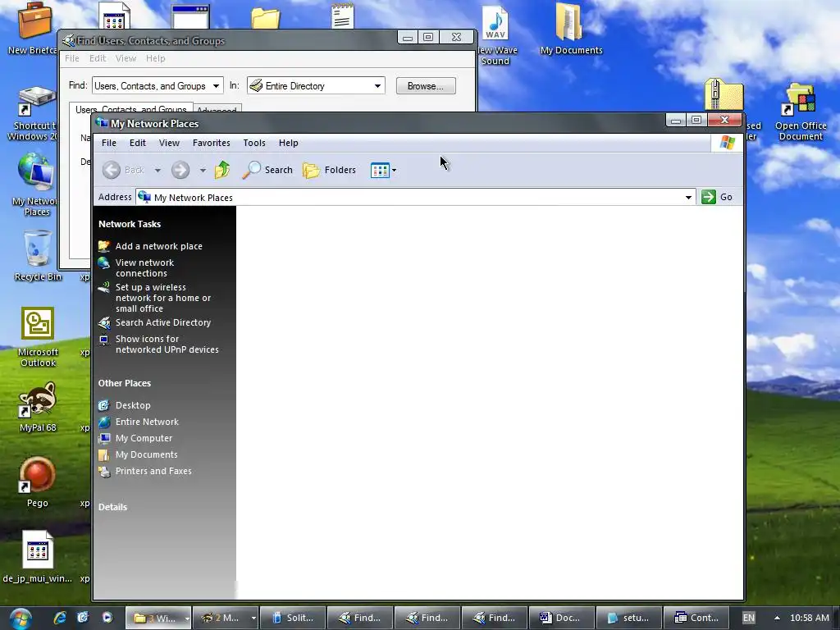Image resolution: width=840 pixels, height=630 pixels.
Task: Open Printers and Faxes link
Action: tap(153, 472)
